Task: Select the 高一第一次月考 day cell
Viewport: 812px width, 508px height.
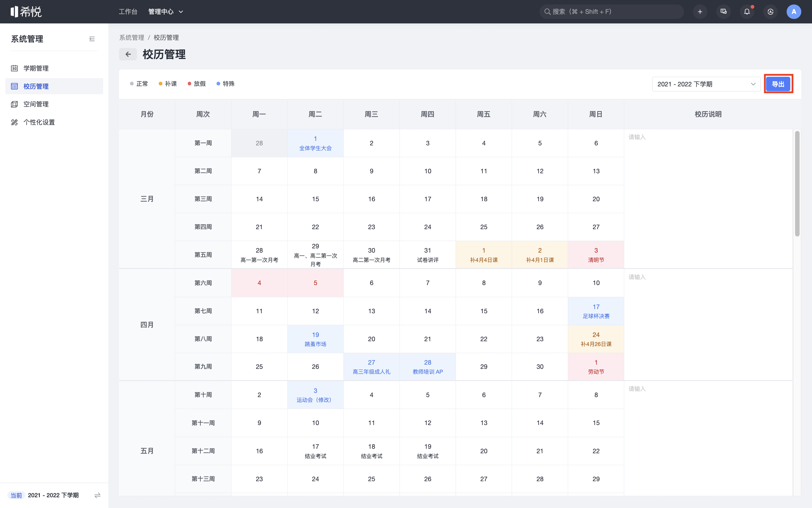Action: click(x=259, y=255)
